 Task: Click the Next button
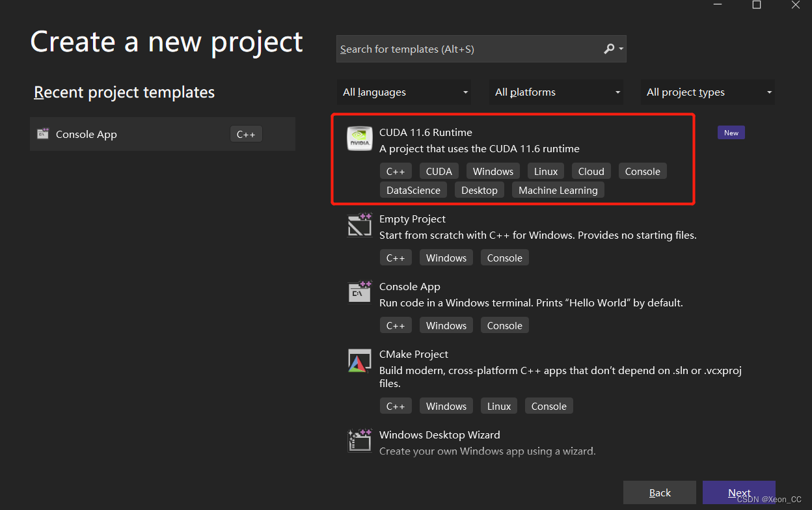tap(739, 492)
